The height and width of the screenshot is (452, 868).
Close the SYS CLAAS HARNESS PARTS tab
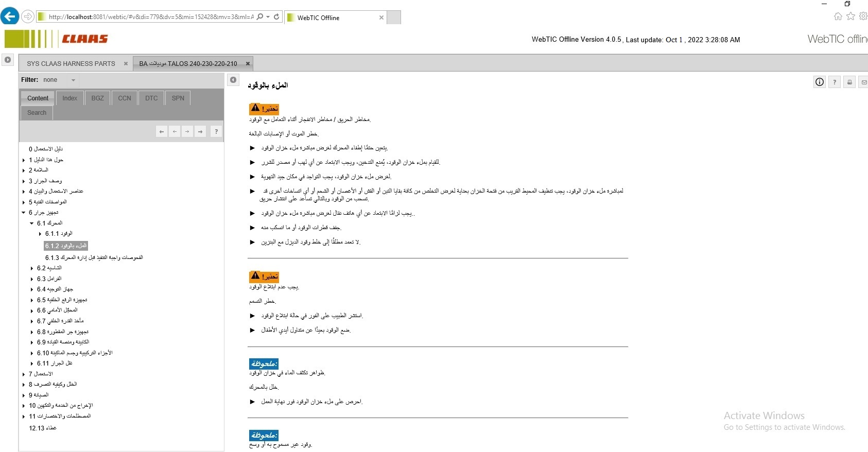(126, 64)
